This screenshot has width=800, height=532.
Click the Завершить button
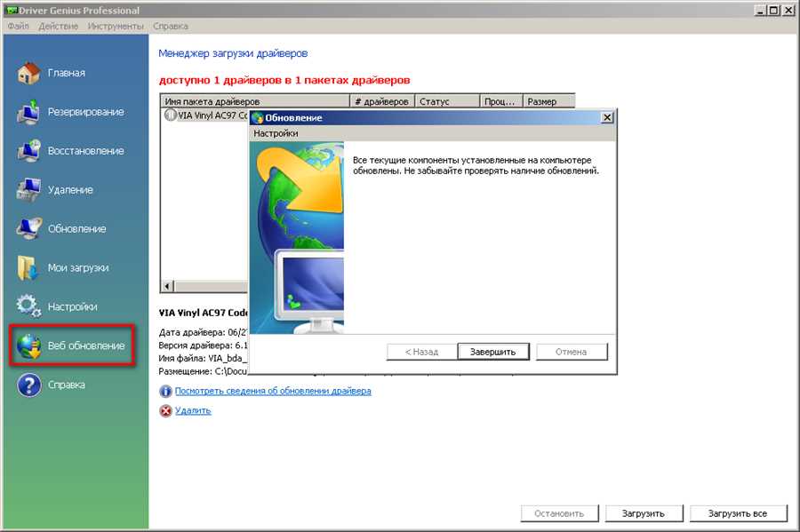tap(493, 352)
